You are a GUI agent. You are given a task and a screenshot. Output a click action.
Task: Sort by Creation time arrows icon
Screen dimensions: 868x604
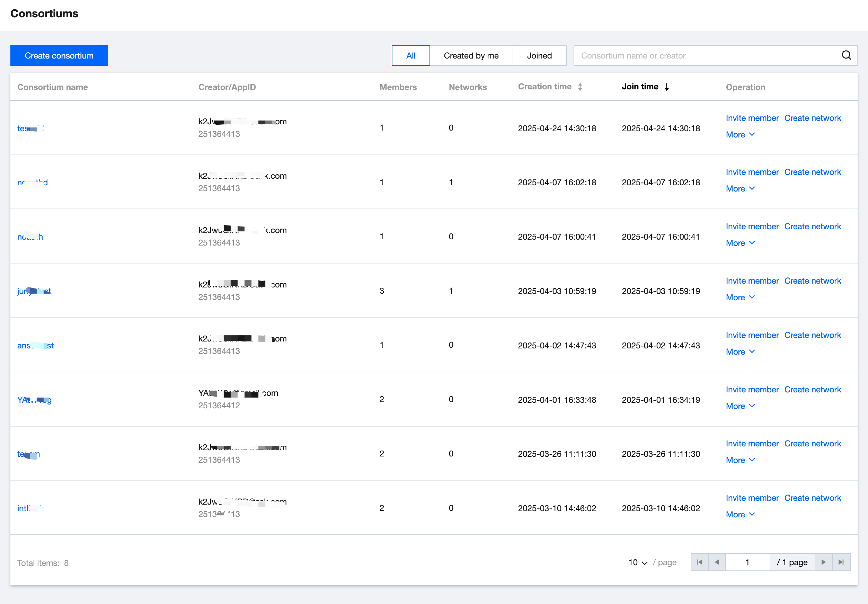click(x=580, y=87)
